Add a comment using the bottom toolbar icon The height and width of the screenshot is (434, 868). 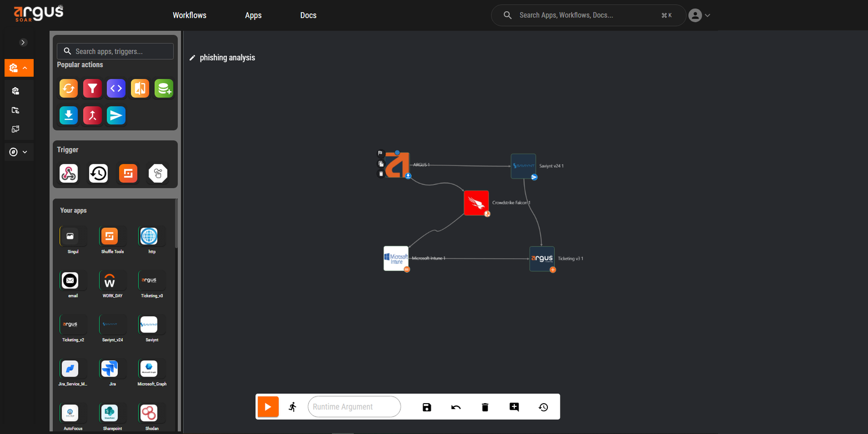[514, 407]
